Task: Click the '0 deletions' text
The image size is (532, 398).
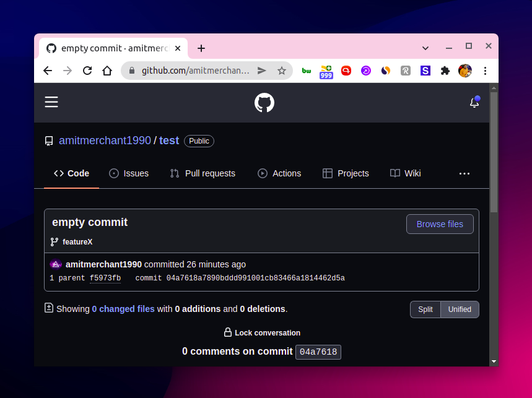Action: (263, 309)
